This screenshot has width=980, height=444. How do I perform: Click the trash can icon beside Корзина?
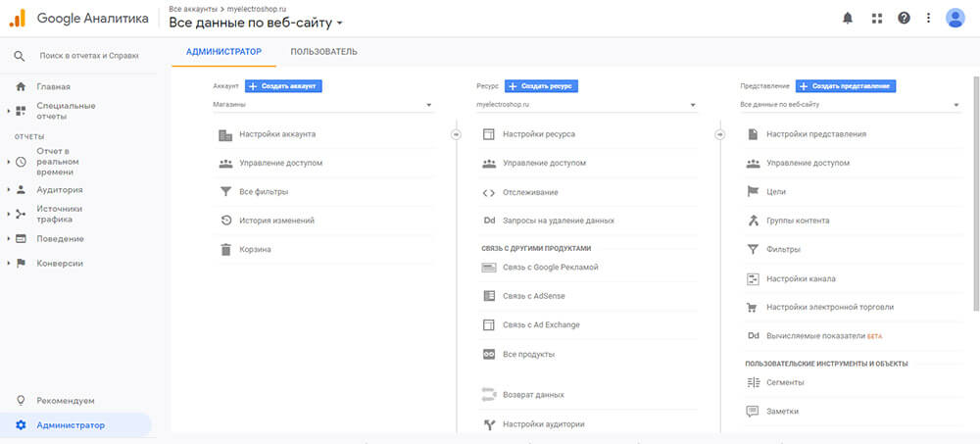click(225, 250)
